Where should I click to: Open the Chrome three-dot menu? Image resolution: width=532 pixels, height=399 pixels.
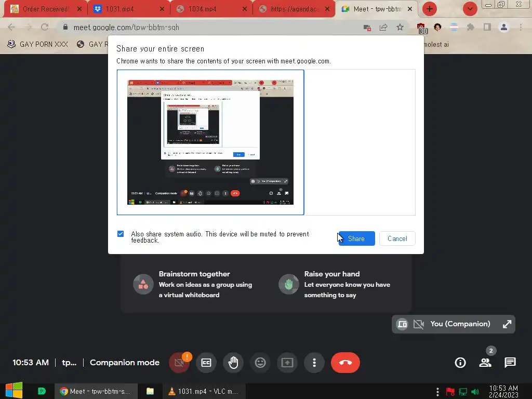coord(521,27)
